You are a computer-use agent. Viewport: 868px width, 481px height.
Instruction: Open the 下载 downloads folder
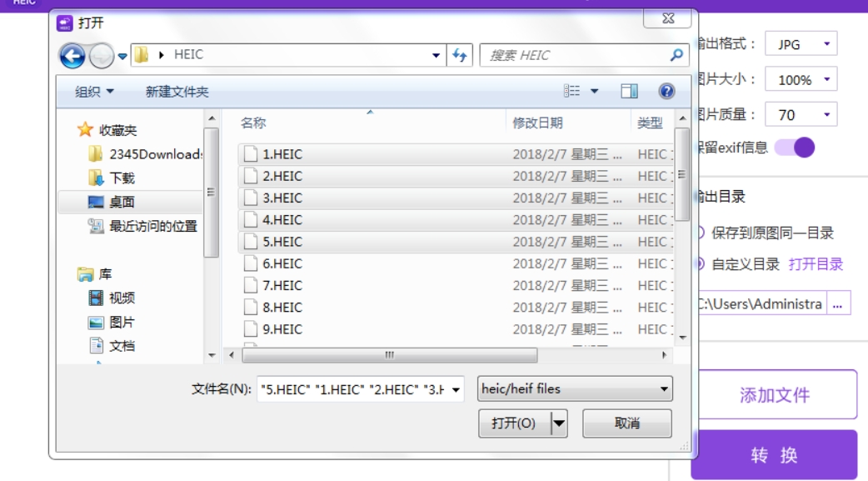coord(112,178)
